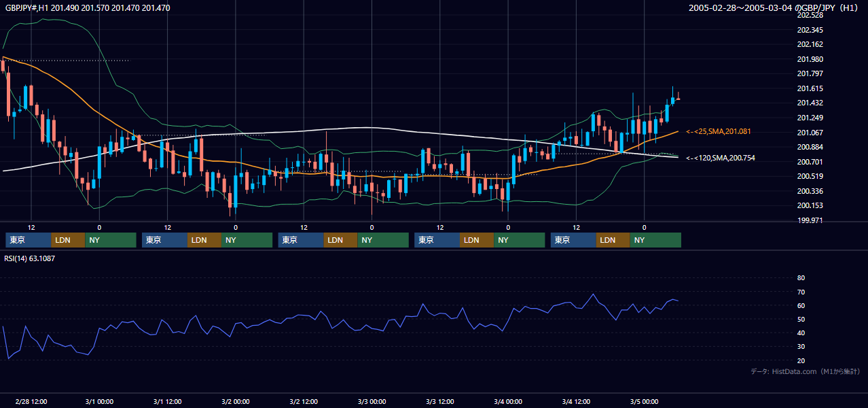Click price axis value 201.797
Viewport: 868px width, 408px height.
[x=810, y=73]
